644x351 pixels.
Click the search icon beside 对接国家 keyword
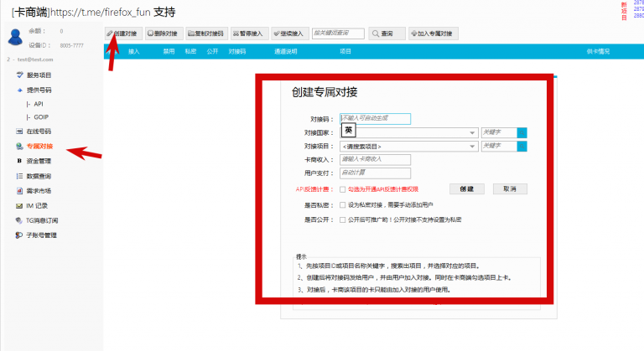pos(522,132)
